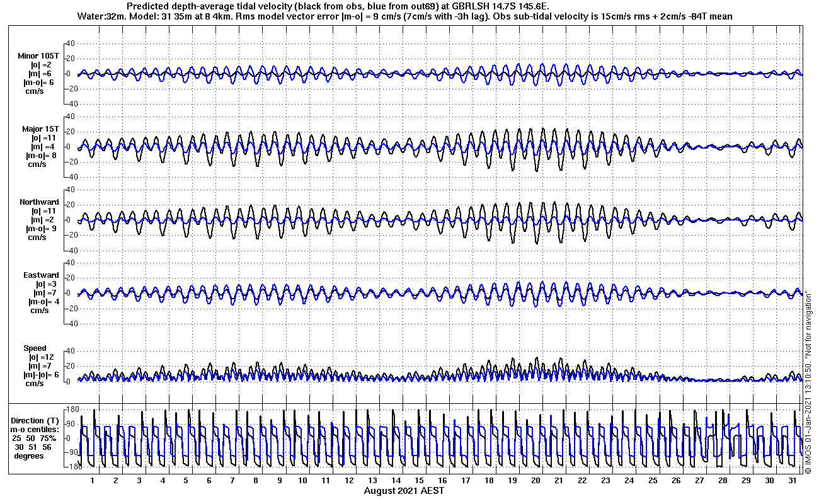This screenshot has height=504, width=819.
Task: Click the top '40' tick of Minor panel
Action: [71, 43]
